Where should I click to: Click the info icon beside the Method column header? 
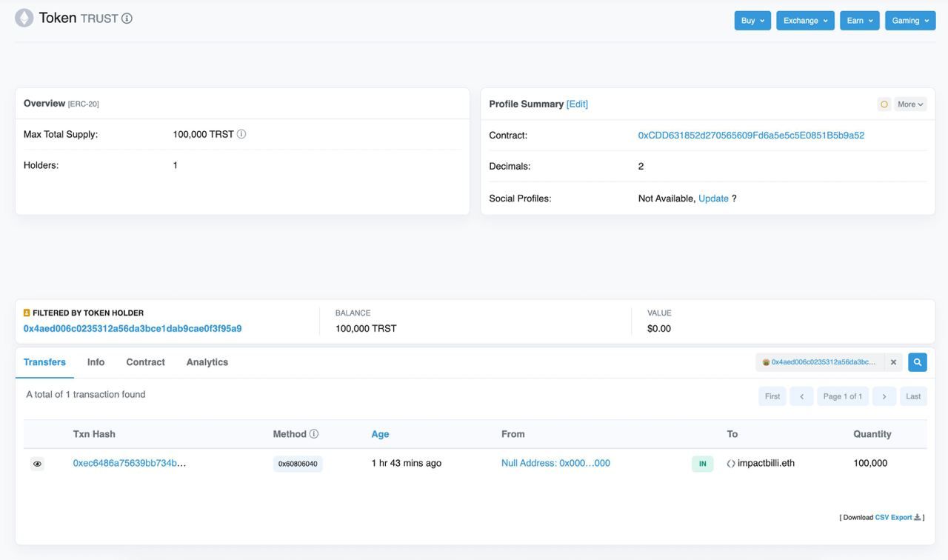314,434
